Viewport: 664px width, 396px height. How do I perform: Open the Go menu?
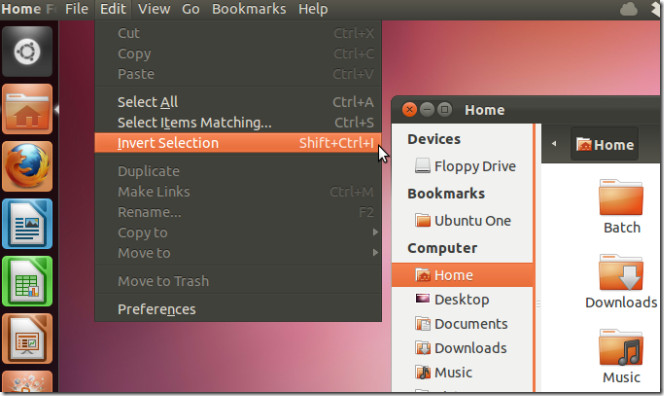pos(191,9)
